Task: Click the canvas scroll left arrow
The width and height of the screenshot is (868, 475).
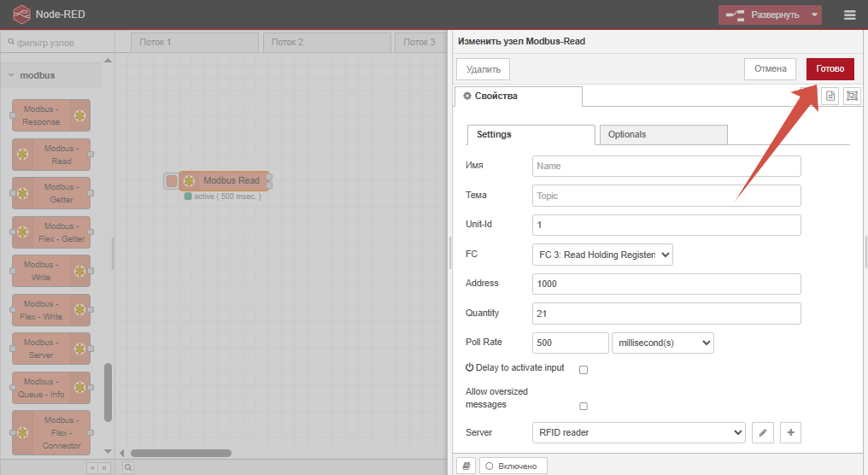Action: click(x=122, y=453)
